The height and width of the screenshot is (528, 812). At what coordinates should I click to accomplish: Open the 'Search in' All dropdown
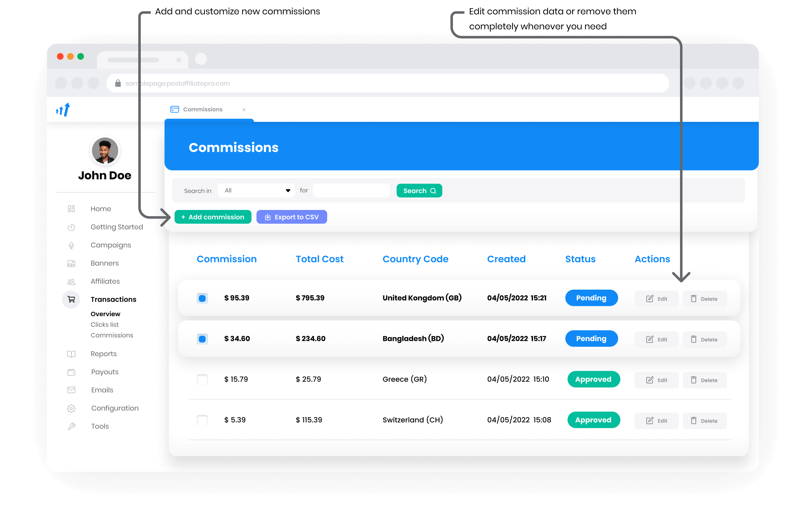tap(256, 190)
